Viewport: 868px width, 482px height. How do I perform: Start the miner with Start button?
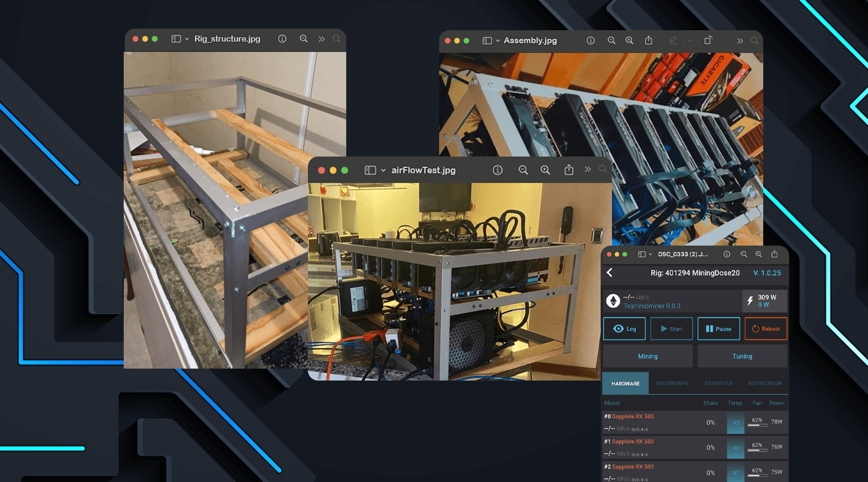(671, 329)
